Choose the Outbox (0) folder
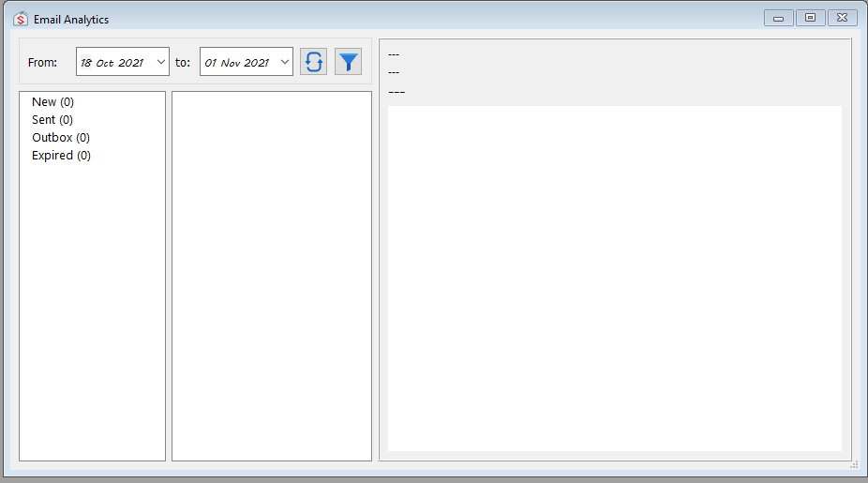This screenshot has height=483, width=868. click(x=61, y=137)
